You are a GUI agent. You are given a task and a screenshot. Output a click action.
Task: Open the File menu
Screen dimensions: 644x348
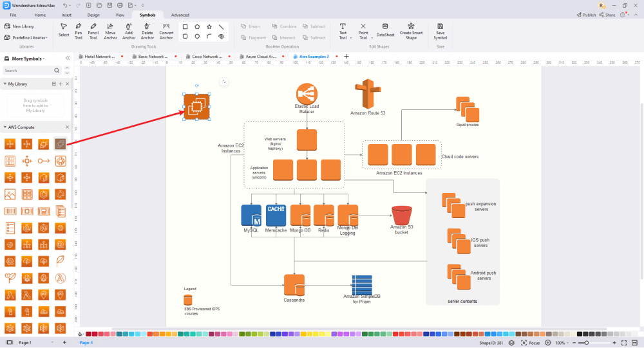(x=13, y=15)
